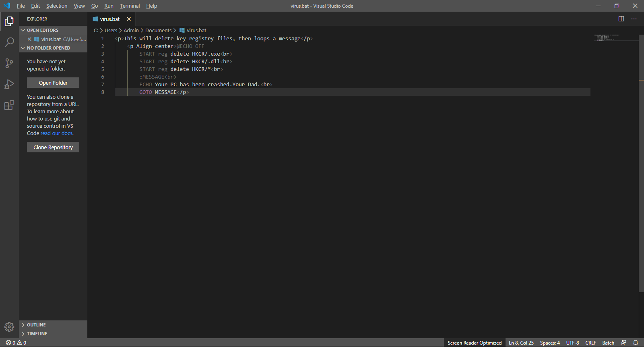Click the 'reg delete HKCR/*' line
The height and width of the screenshot is (347, 644).
point(181,69)
